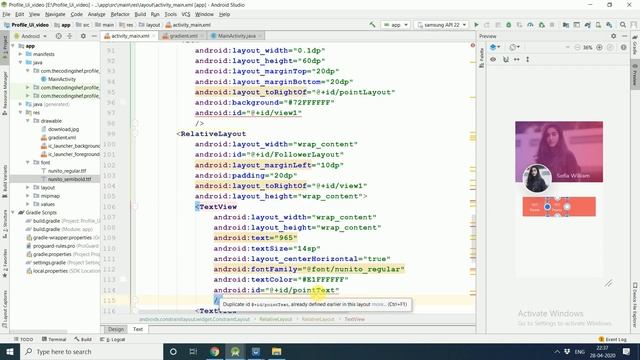Screen dimensions: 640x360
Task: Click the orange stats bar in preview
Action: [x=559, y=207]
